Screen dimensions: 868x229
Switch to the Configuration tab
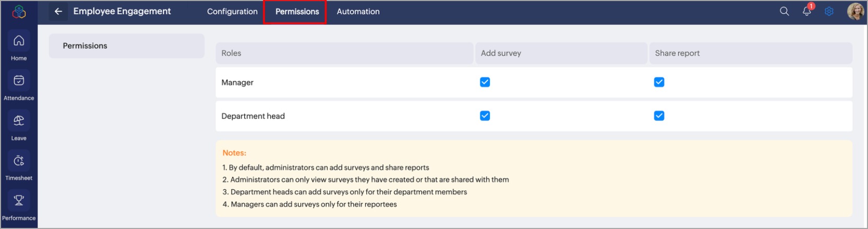click(x=232, y=11)
